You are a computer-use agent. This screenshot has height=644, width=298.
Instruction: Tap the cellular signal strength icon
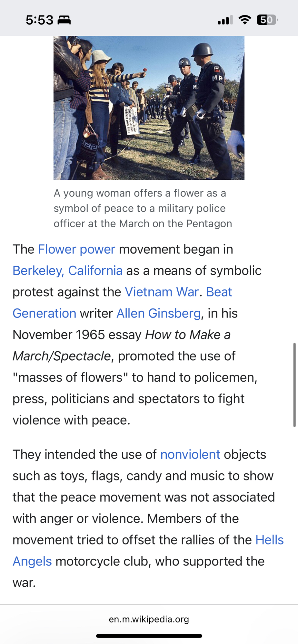(x=225, y=20)
